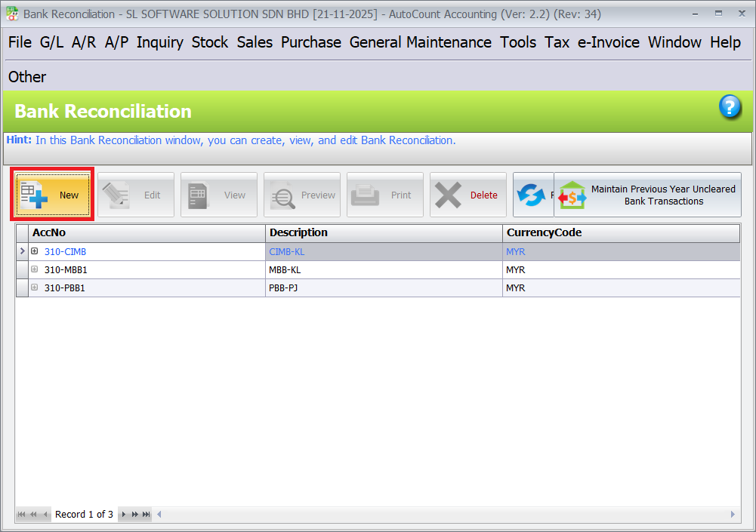Open Maintain Previous Year Uncleared Bank Transactions
This screenshot has width=756, height=532.
(x=648, y=194)
